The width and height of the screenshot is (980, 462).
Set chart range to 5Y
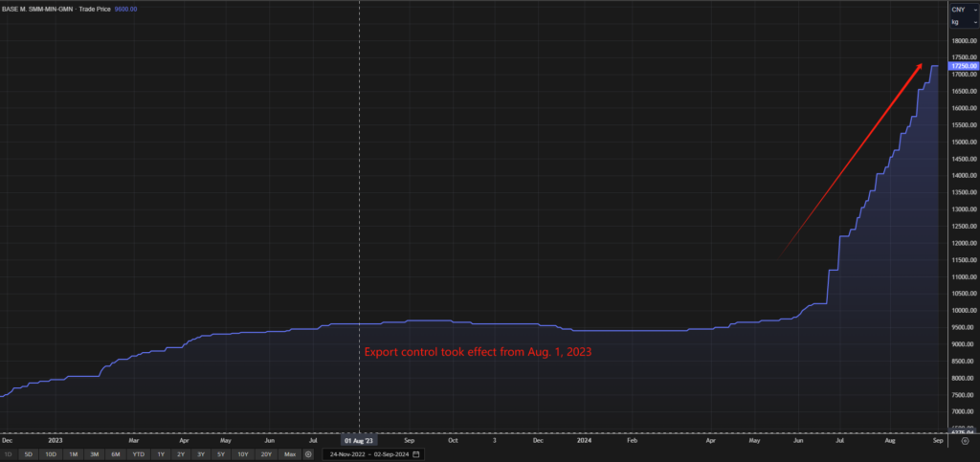[x=221, y=454]
